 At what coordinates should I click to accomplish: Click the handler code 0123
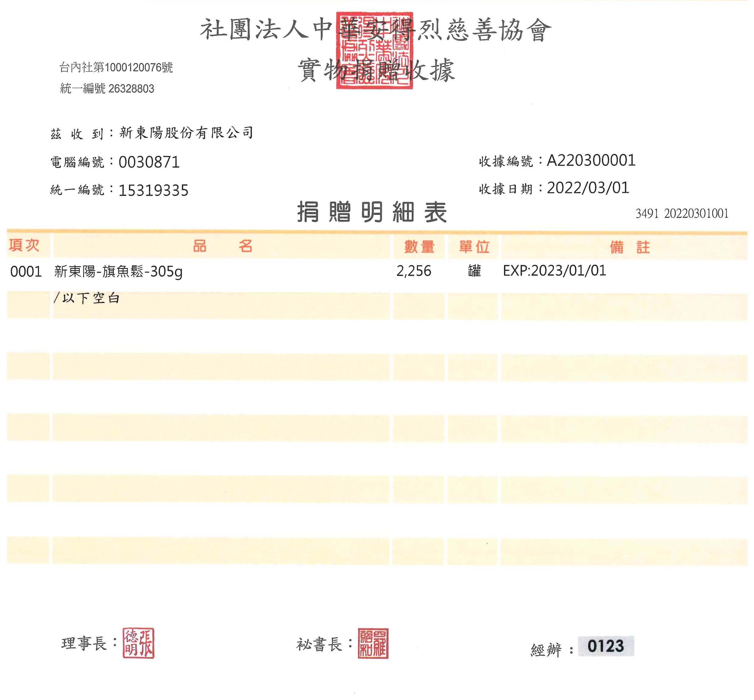point(606,646)
